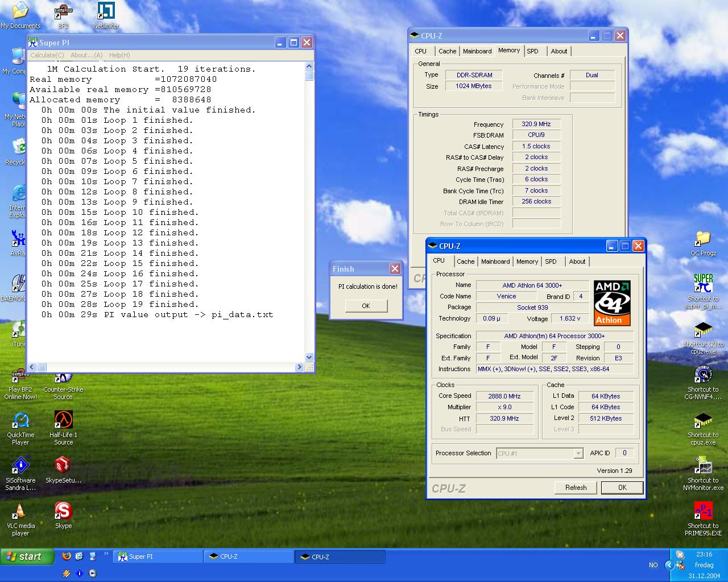728x582 pixels.
Task: Open Calculate(C) menu in Super PI
Action: coord(47,55)
